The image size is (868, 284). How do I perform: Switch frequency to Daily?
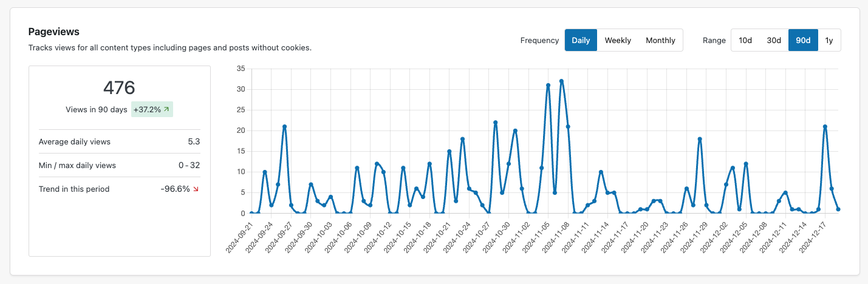(581, 40)
